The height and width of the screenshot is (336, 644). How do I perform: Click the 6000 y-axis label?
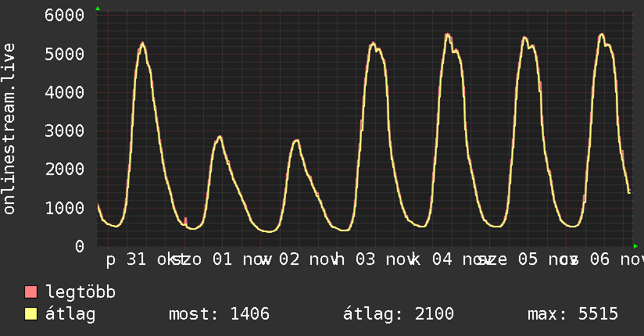65,15
